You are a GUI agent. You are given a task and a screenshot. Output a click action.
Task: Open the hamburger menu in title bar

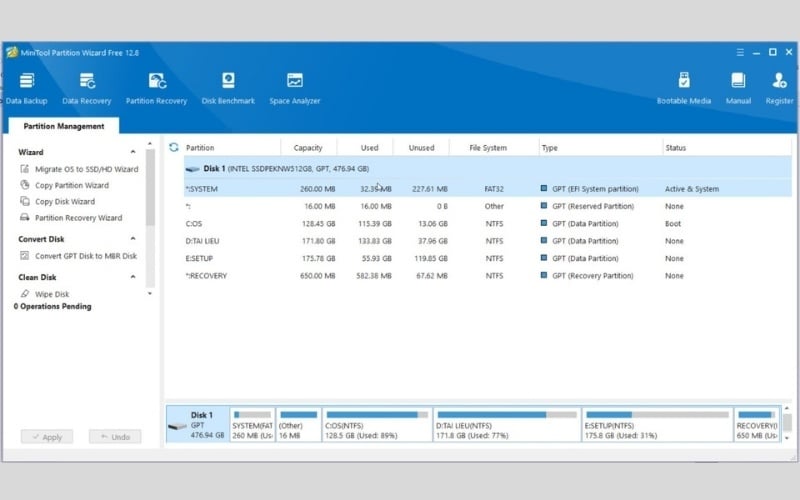(738, 52)
